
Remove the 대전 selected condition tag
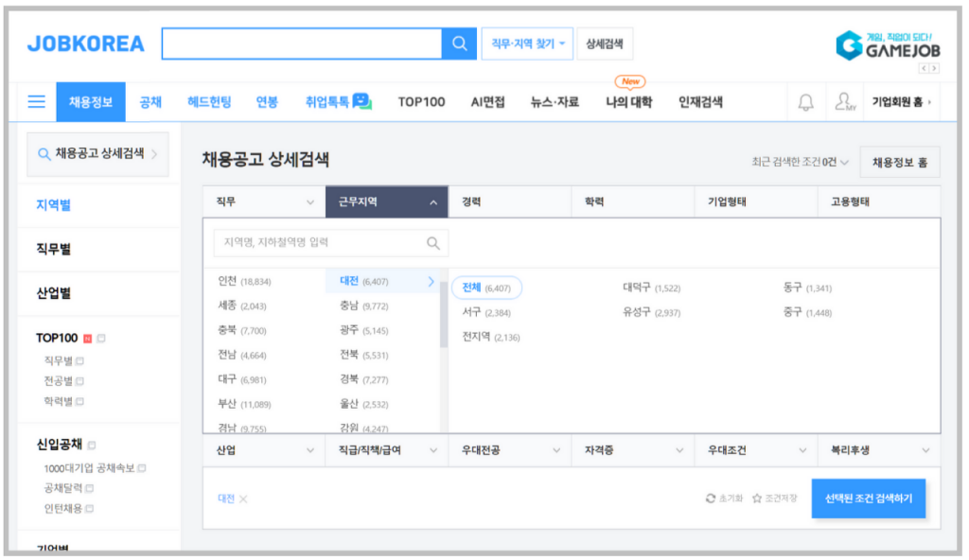pos(243,499)
